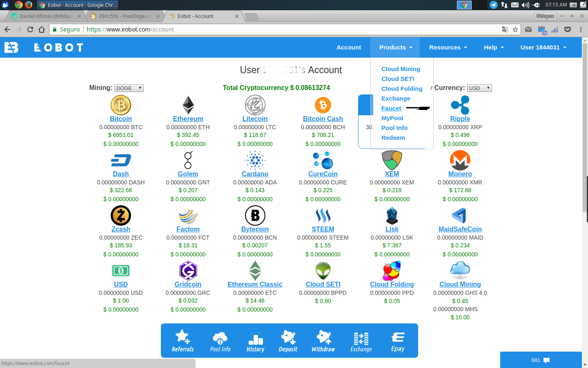Click the Factom logo icon

(x=188, y=216)
